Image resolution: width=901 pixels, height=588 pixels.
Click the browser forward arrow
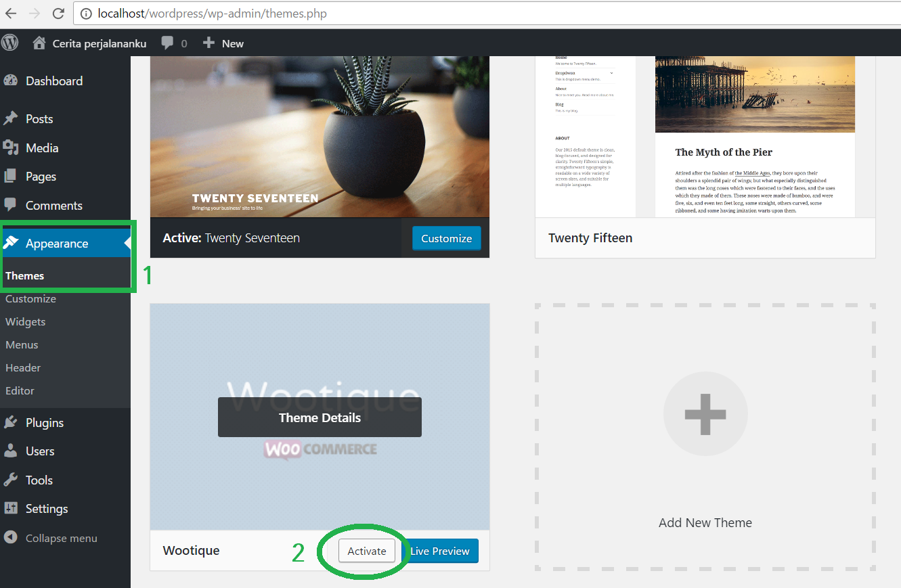pyautogui.click(x=35, y=14)
